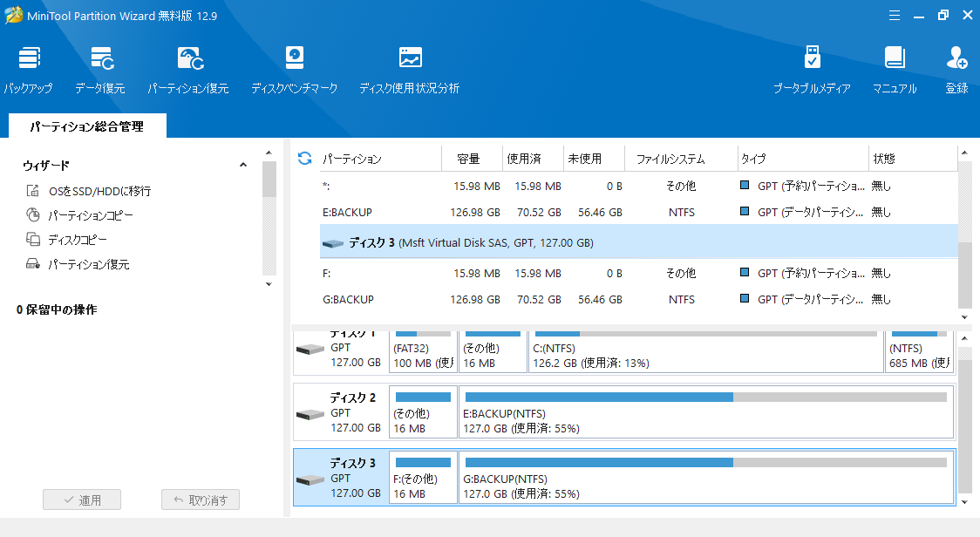Collapse the ウィザード section

tap(243, 165)
